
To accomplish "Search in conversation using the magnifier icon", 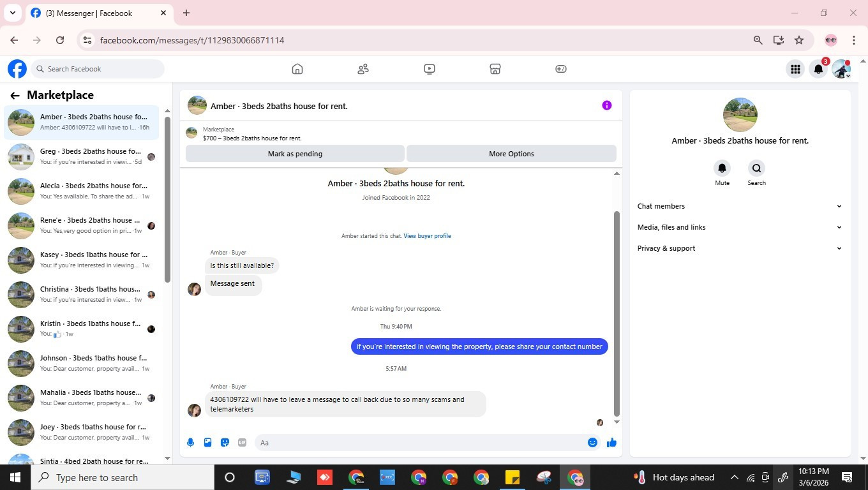I will 756,168.
